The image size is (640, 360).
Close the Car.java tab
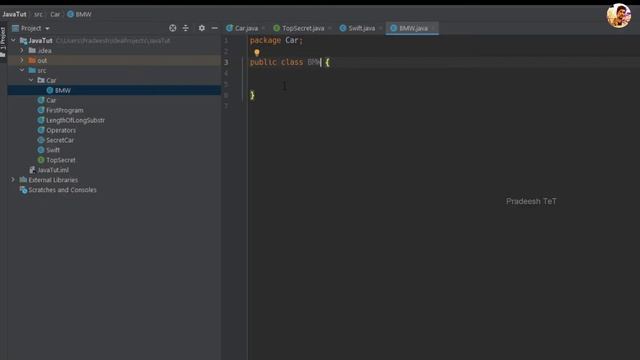[263, 28]
